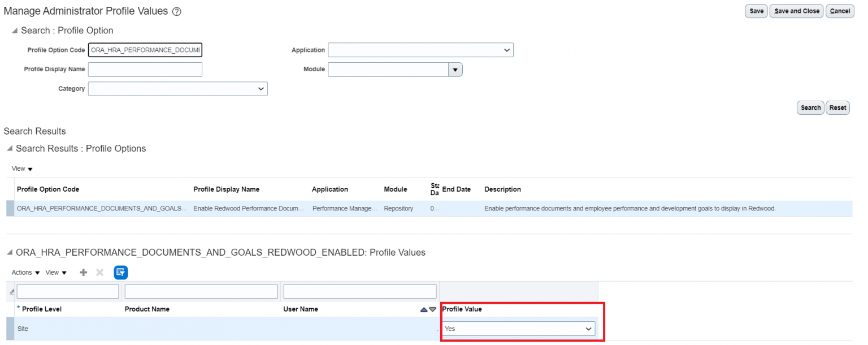Viewport: 868px width, 345px height.
Task: Sort the User Name column descending
Action: [x=432, y=309]
